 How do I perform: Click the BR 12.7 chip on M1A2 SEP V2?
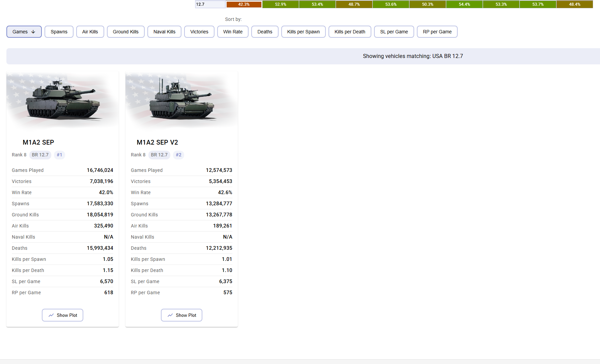pyautogui.click(x=159, y=155)
